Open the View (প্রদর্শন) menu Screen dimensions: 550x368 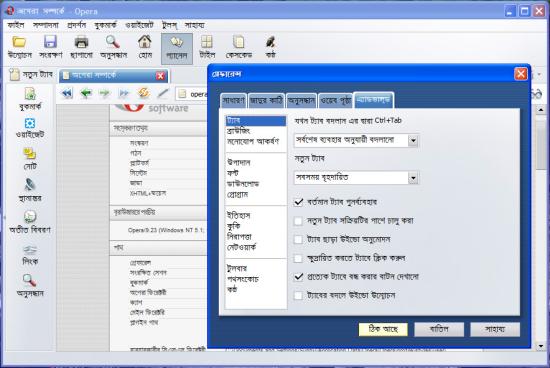point(76,25)
